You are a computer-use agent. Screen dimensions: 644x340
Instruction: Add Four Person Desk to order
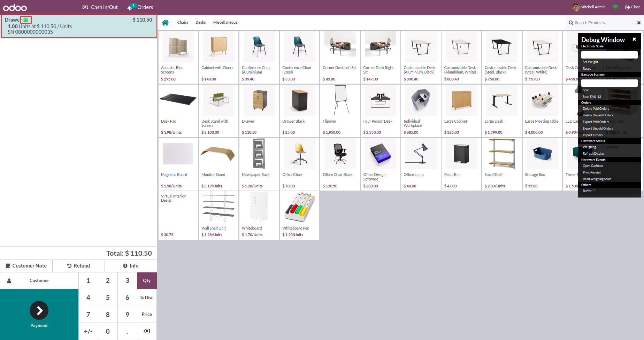[x=380, y=111]
